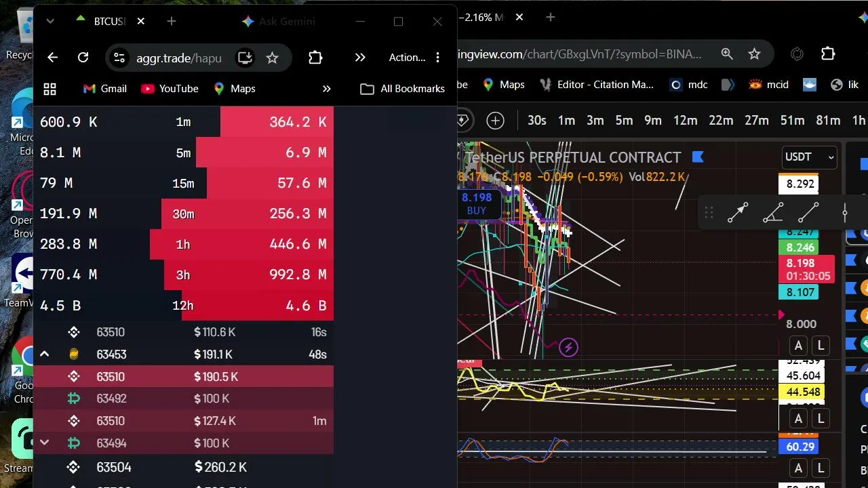868x488 pixels.
Task: Click the blue flag icon beside PERPETUAL CONTRACT
Action: 698,157
